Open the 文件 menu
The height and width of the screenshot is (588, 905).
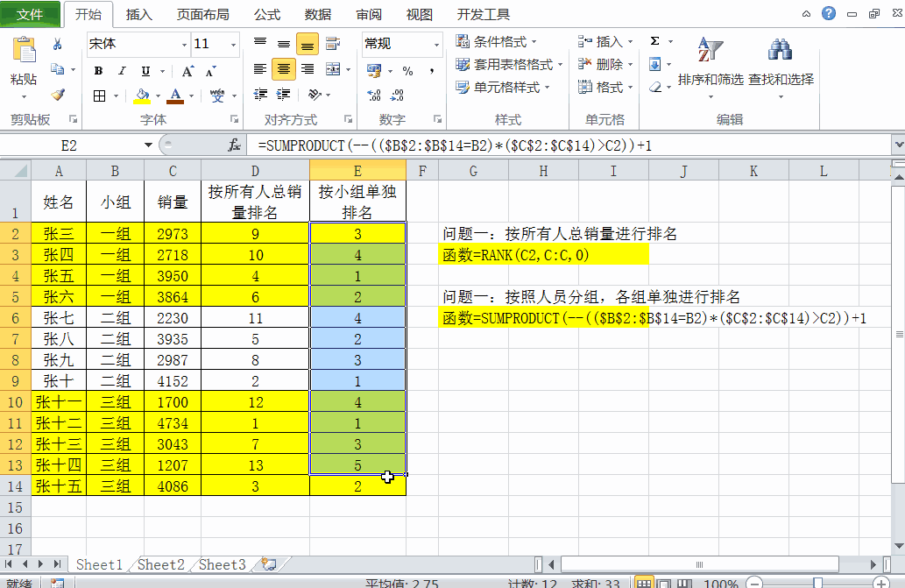coord(30,14)
